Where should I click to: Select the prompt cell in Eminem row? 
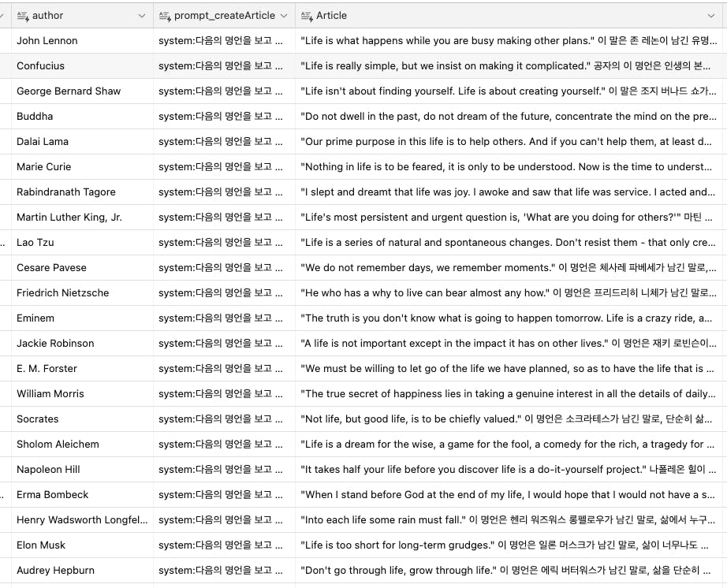click(224, 318)
